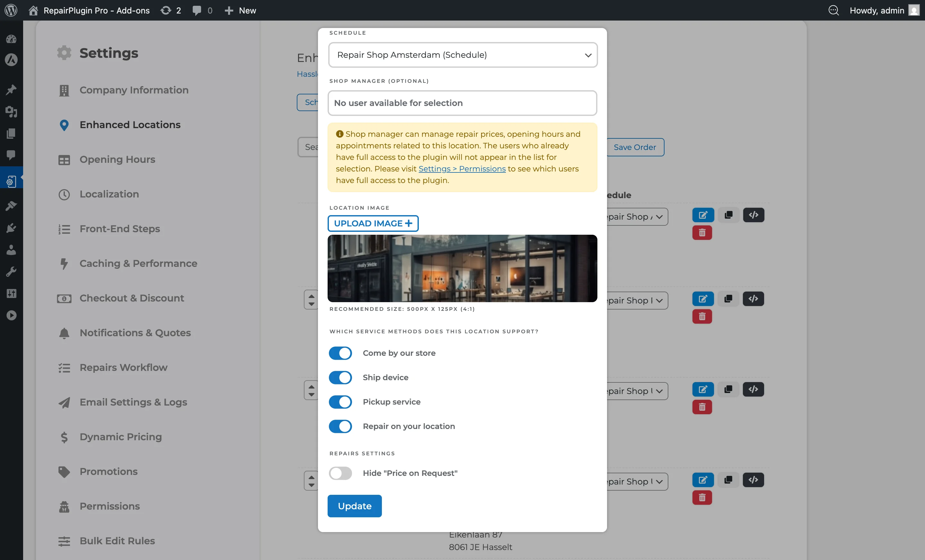Viewport: 925px width, 560px height.
Task: Click the UPLOAD IMAGE button
Action: [x=373, y=223]
